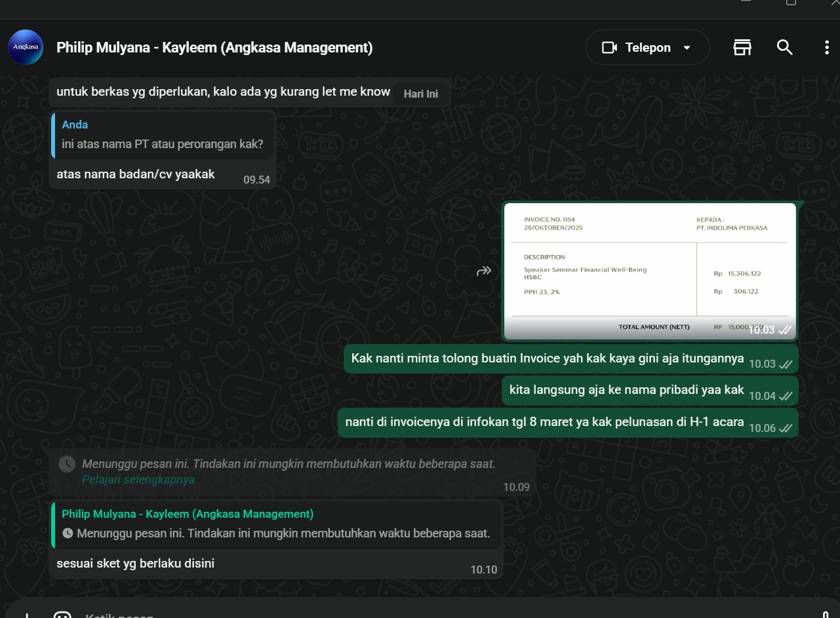Open the Invoice No. 054 image
840x618 pixels.
pos(649,271)
